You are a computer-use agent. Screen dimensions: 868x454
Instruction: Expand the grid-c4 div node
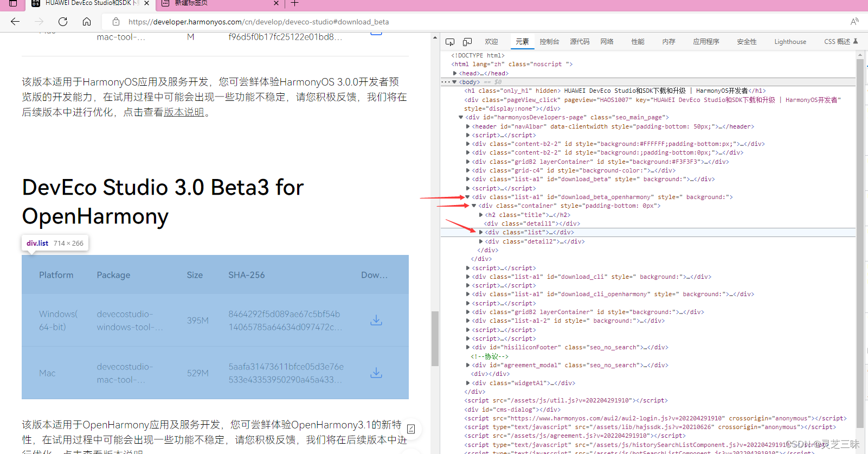click(468, 170)
